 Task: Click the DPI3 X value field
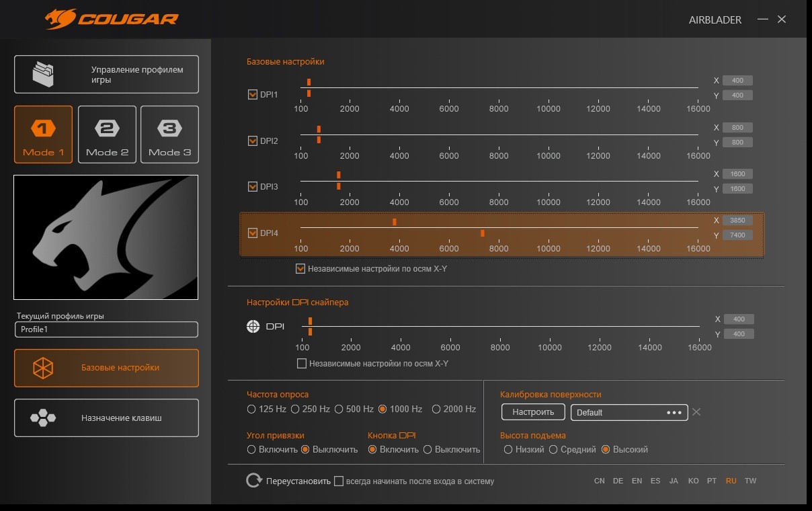click(737, 174)
